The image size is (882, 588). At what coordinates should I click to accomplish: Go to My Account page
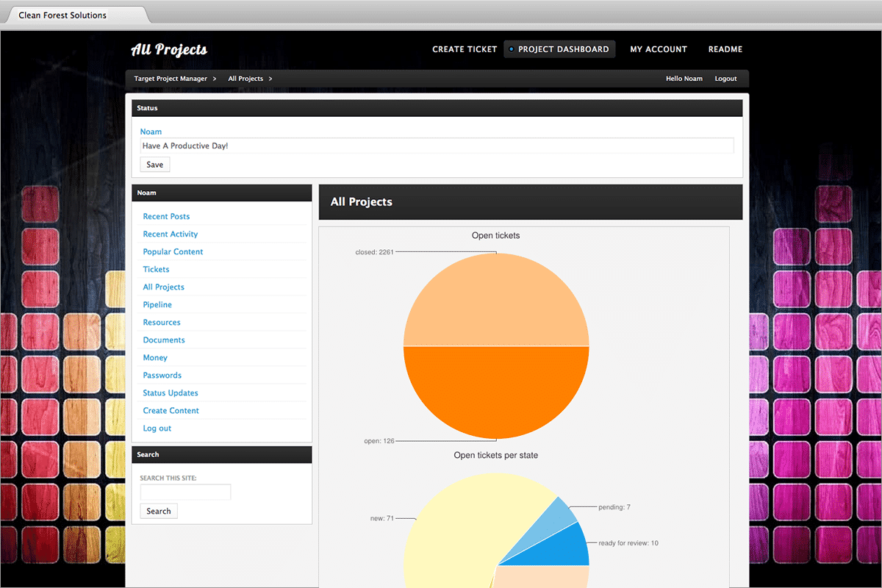pos(658,49)
